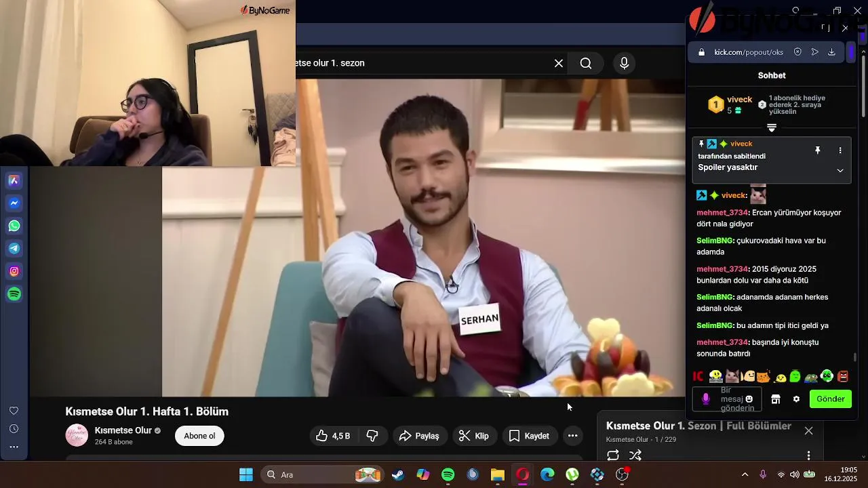Image resolution: width=868 pixels, height=488 pixels.
Task: Open Messenger in the browser sidebar
Action: click(14, 203)
